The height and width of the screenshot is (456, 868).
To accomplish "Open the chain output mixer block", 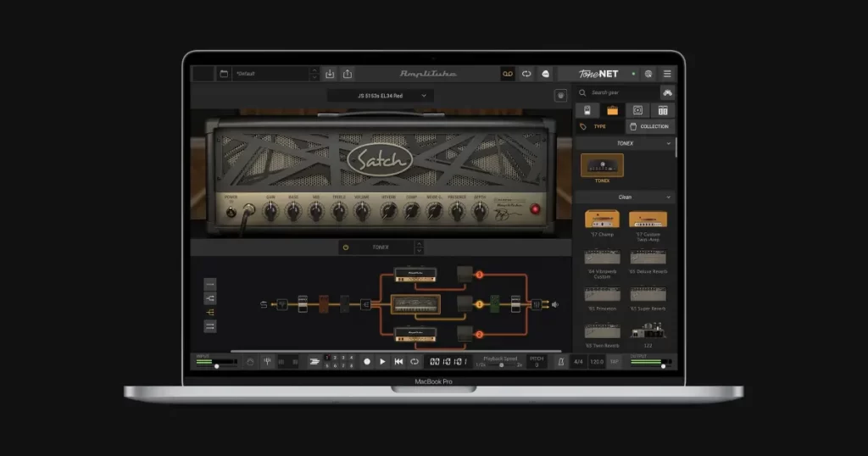I will [x=536, y=304].
